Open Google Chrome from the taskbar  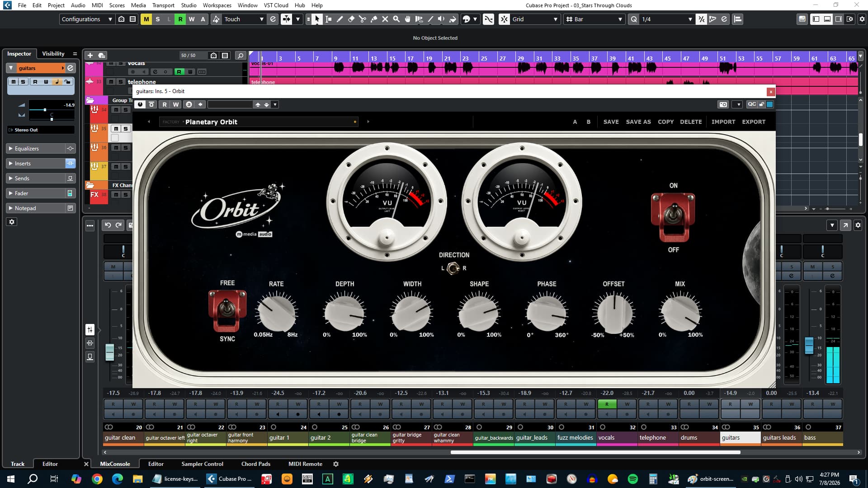(x=97, y=479)
